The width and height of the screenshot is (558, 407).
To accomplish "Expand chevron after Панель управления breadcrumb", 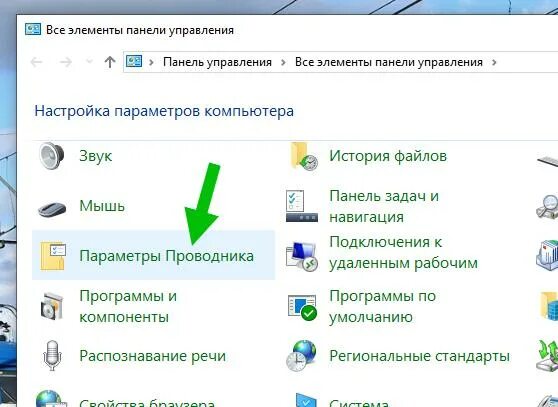I will [283, 62].
